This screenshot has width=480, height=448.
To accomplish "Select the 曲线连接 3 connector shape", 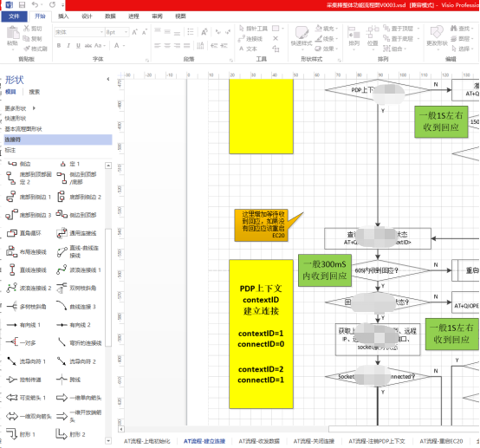I will tap(76, 306).
